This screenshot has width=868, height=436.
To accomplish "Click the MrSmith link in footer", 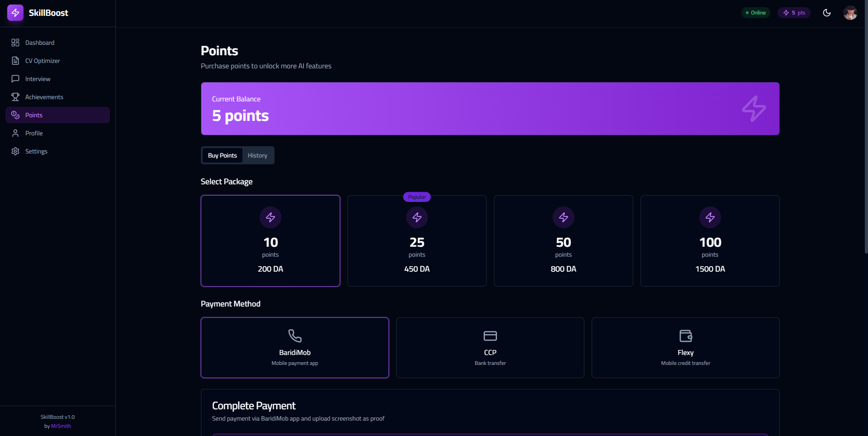I will [x=61, y=426].
